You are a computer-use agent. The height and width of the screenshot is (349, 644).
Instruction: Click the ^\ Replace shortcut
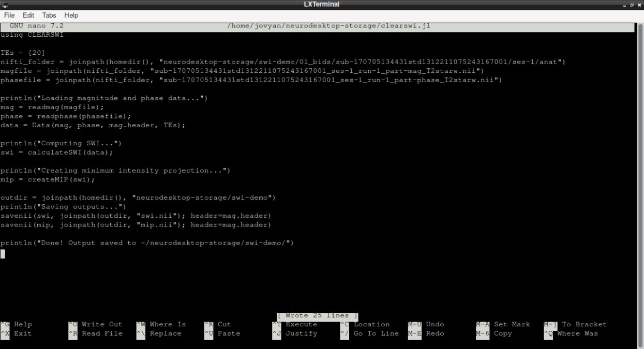click(x=159, y=333)
